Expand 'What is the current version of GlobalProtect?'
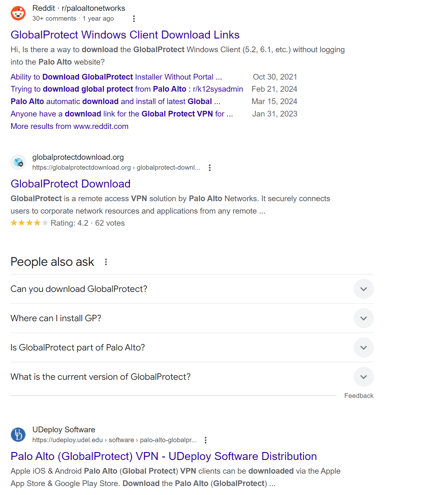The height and width of the screenshot is (495, 448). click(x=364, y=377)
